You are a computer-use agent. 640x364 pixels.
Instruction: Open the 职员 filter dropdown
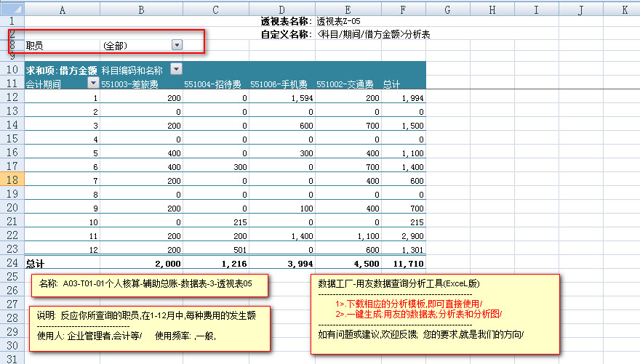(177, 45)
